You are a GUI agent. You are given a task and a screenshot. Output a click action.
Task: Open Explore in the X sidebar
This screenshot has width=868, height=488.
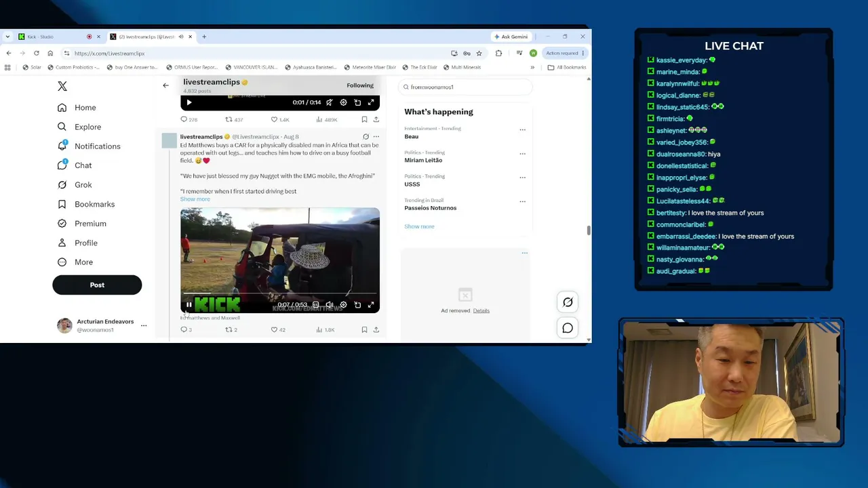79,127
